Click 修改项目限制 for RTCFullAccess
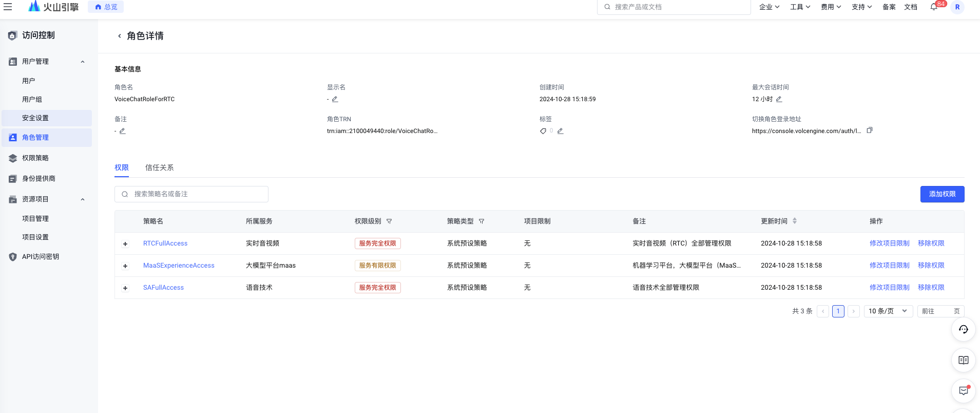Screen dimensions: 980x413 click(x=889, y=243)
